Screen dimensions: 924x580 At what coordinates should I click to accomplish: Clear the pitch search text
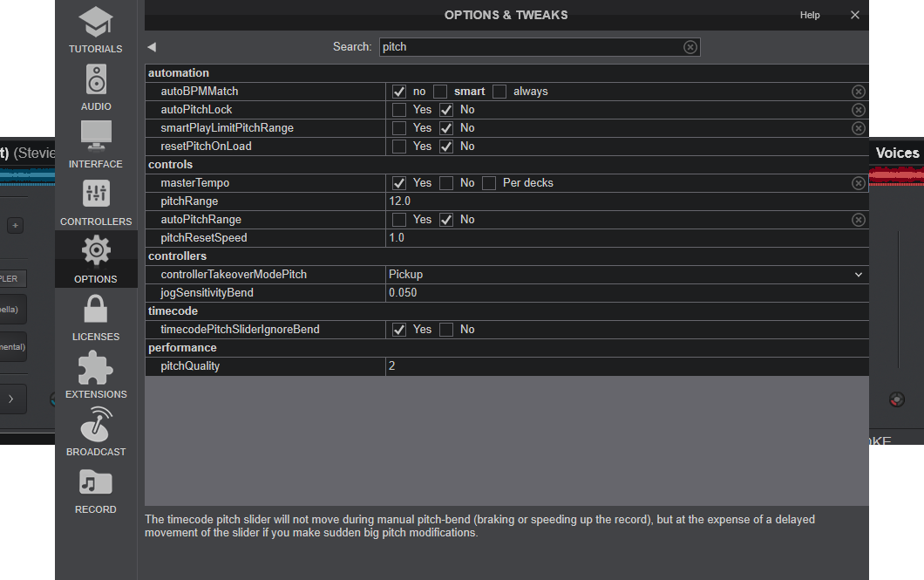point(690,47)
